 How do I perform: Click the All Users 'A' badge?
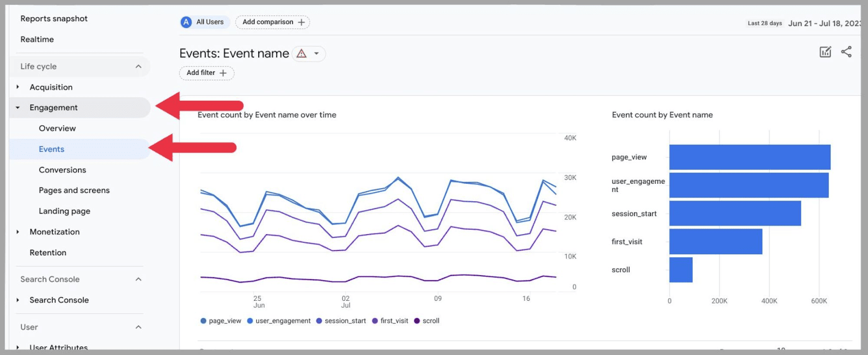187,22
